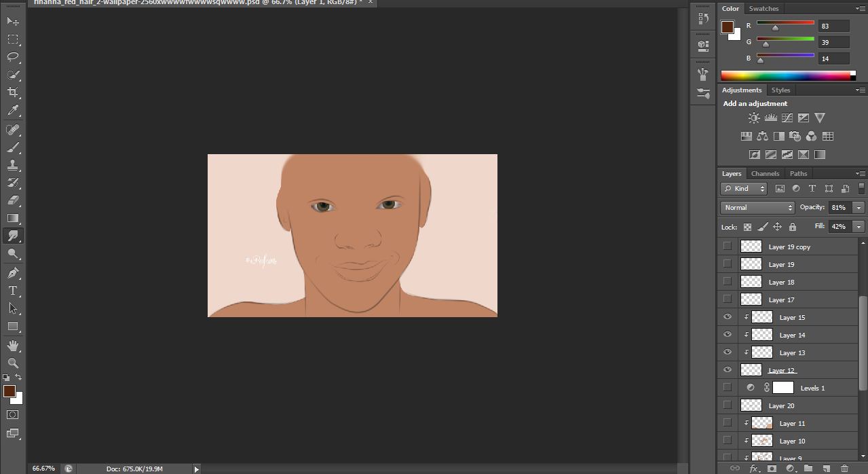The width and height of the screenshot is (868, 474).
Task: Add a Color Balance adjustment
Action: pyautogui.click(x=762, y=136)
